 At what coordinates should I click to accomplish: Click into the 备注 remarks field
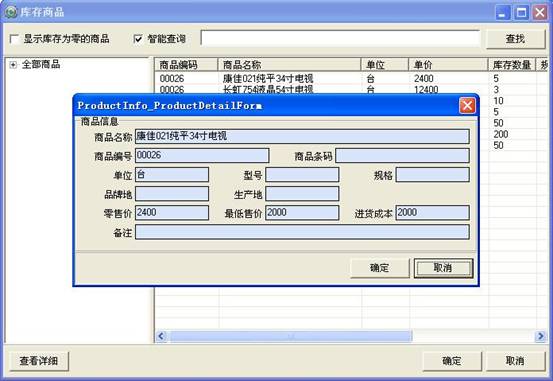point(302,232)
